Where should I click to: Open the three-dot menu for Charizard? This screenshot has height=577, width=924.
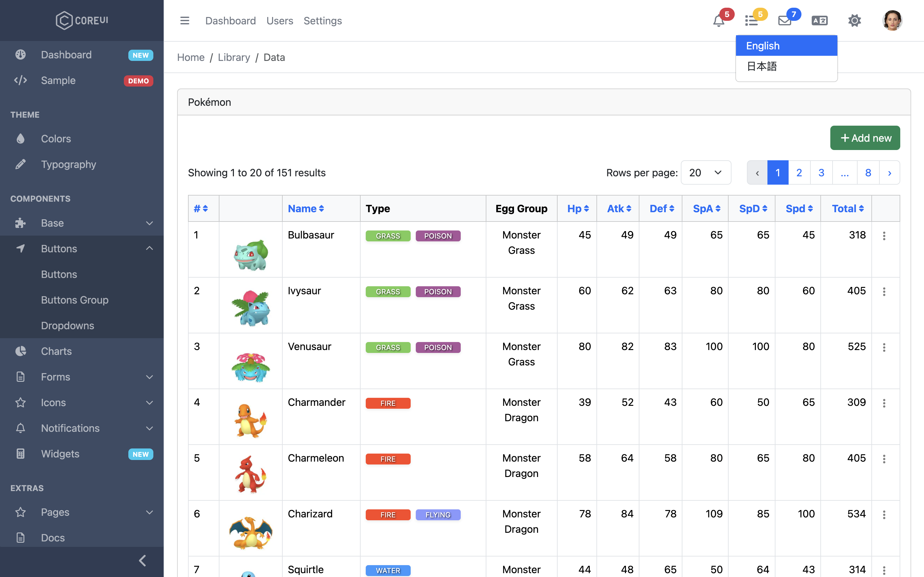click(884, 515)
